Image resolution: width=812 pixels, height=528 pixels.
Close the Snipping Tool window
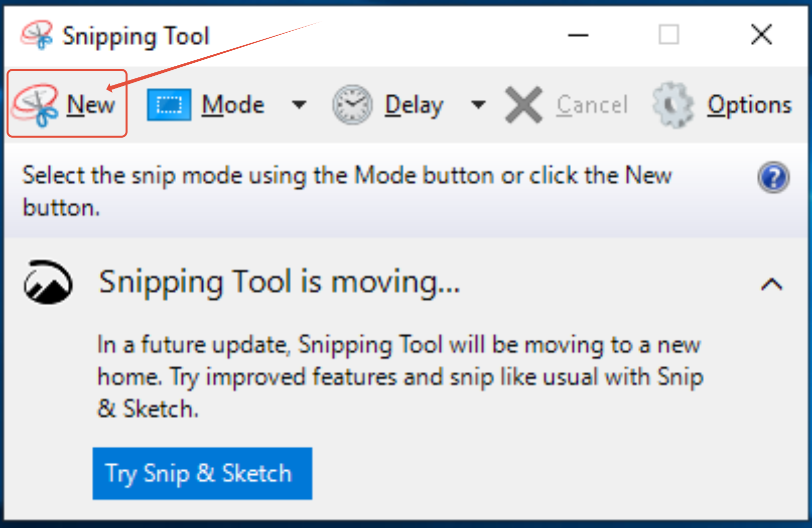point(761,35)
